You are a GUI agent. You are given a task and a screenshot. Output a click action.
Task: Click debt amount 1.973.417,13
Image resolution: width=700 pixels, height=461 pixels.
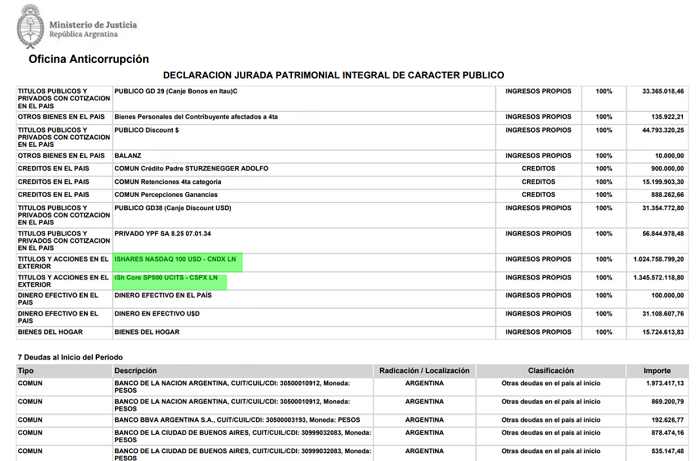click(665, 383)
